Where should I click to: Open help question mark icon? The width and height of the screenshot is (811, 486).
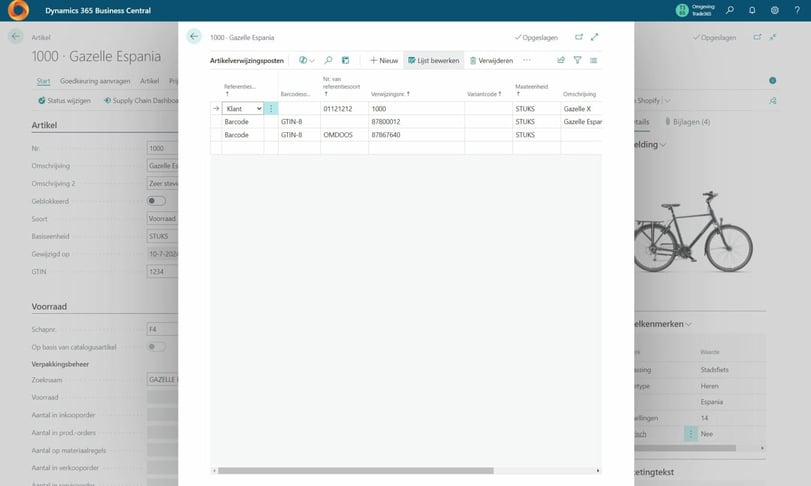797,10
